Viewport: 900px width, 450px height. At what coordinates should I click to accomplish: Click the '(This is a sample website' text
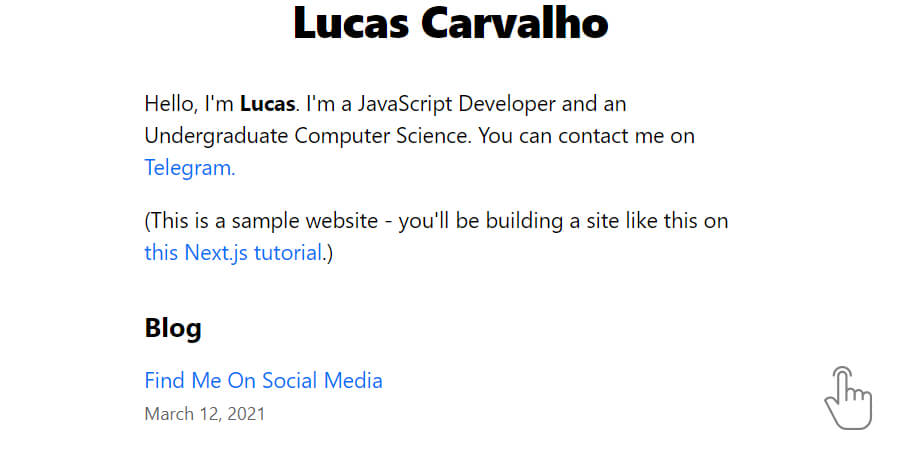pos(261,221)
